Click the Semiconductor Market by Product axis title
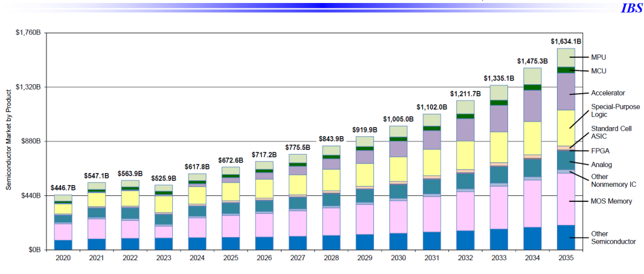The image size is (644, 274). (9, 140)
